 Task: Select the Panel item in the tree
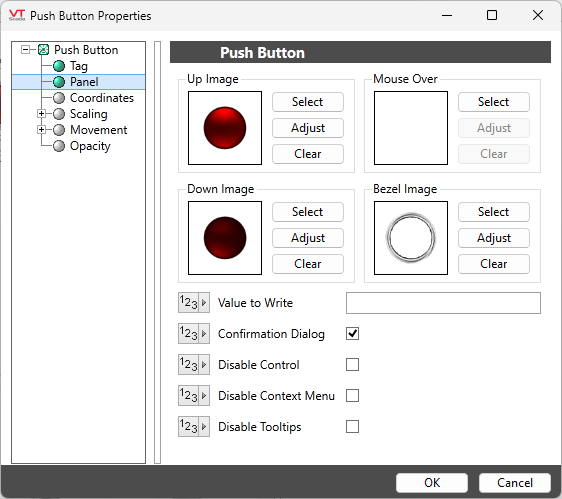(84, 82)
